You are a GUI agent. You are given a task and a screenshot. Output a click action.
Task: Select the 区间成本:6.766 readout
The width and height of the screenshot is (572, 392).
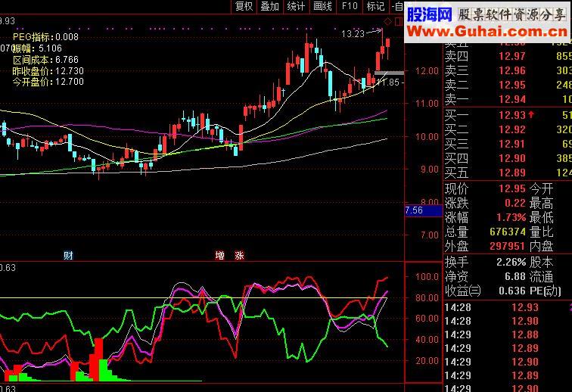click(45, 60)
